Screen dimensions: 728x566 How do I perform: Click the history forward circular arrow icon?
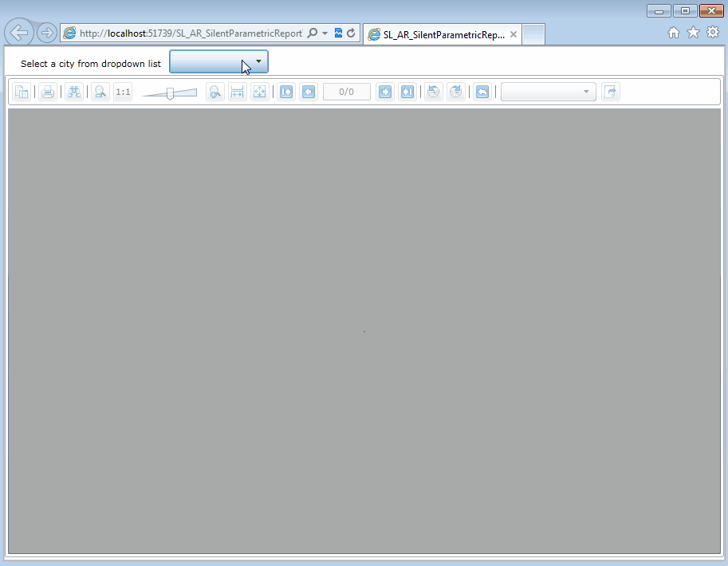point(456,92)
